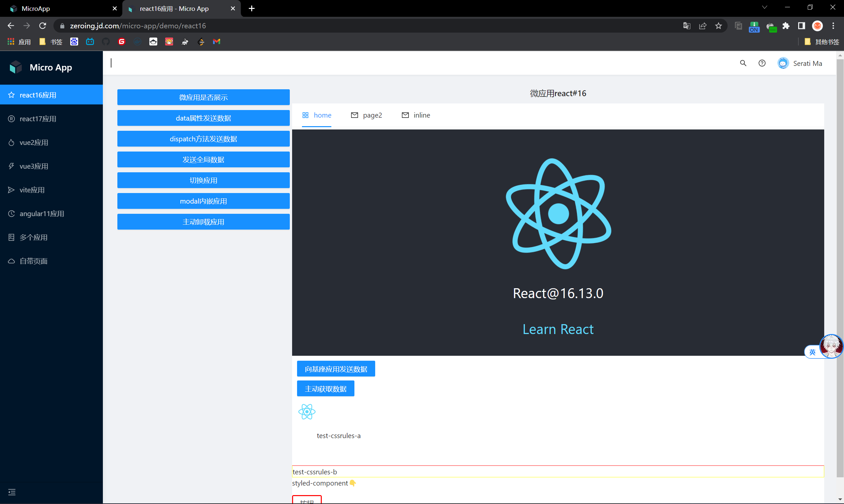844x504 pixels.
Task: Open the help question mark icon
Action: [x=762, y=63]
